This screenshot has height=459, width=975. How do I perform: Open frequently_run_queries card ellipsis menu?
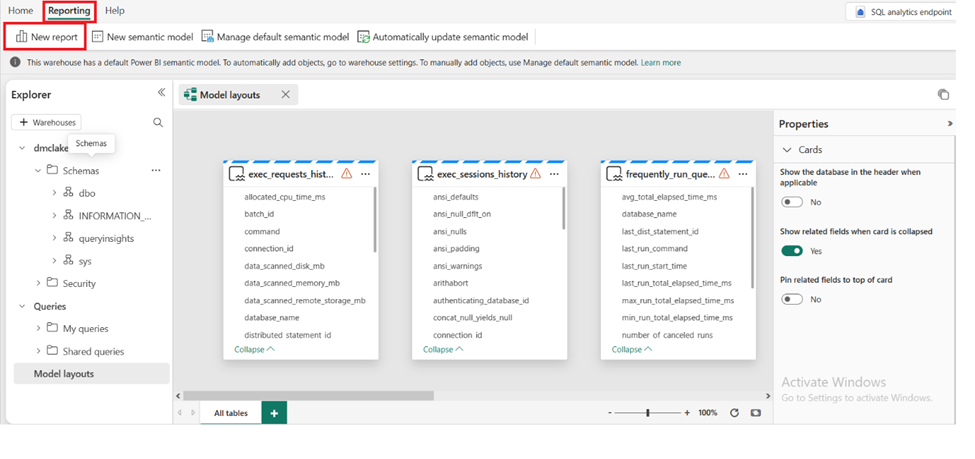click(x=742, y=174)
